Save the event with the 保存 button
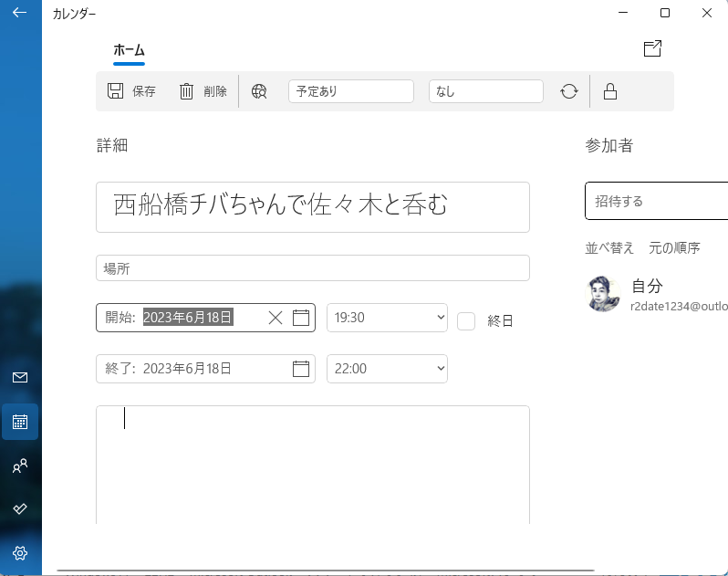 [131, 91]
